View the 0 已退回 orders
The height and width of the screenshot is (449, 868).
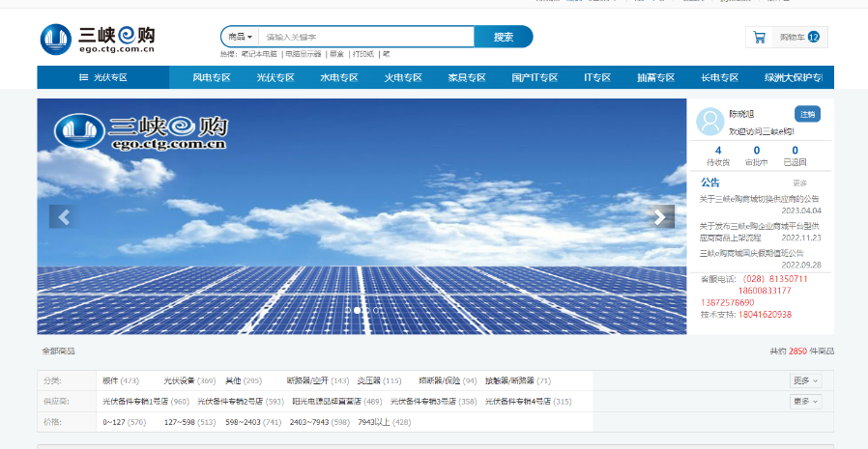point(795,155)
